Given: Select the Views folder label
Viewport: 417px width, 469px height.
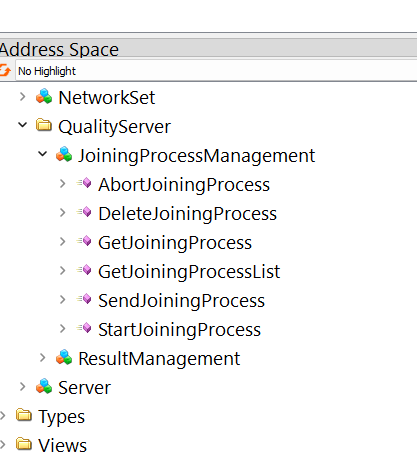Looking at the screenshot, I should pos(62,445).
